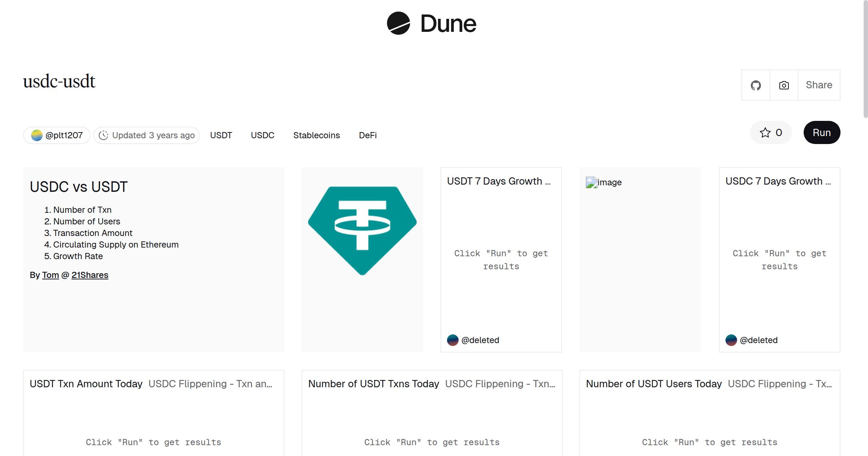Viewport: 868px width, 456px height.
Task: Select the USDT tag
Action: [221, 135]
